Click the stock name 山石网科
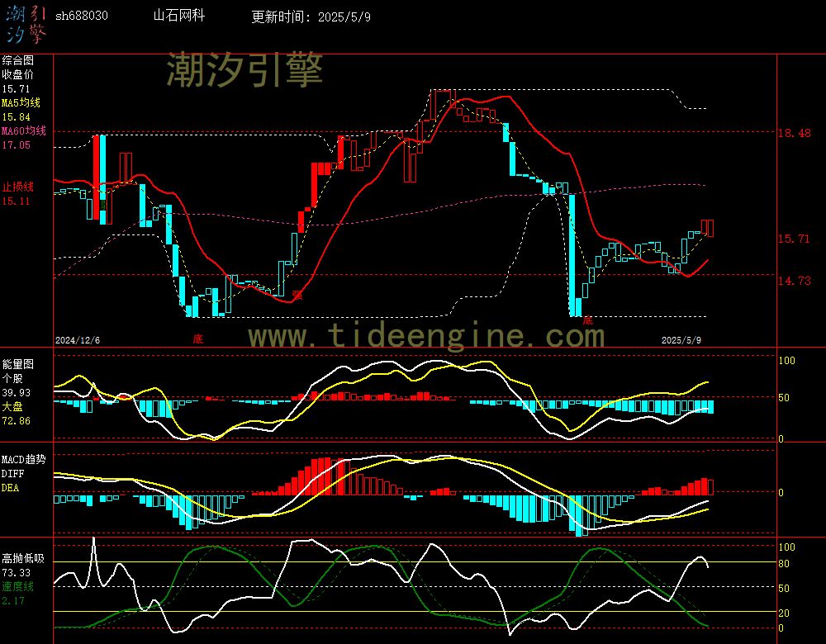Viewport: 826px width, 644px height. tap(178, 15)
